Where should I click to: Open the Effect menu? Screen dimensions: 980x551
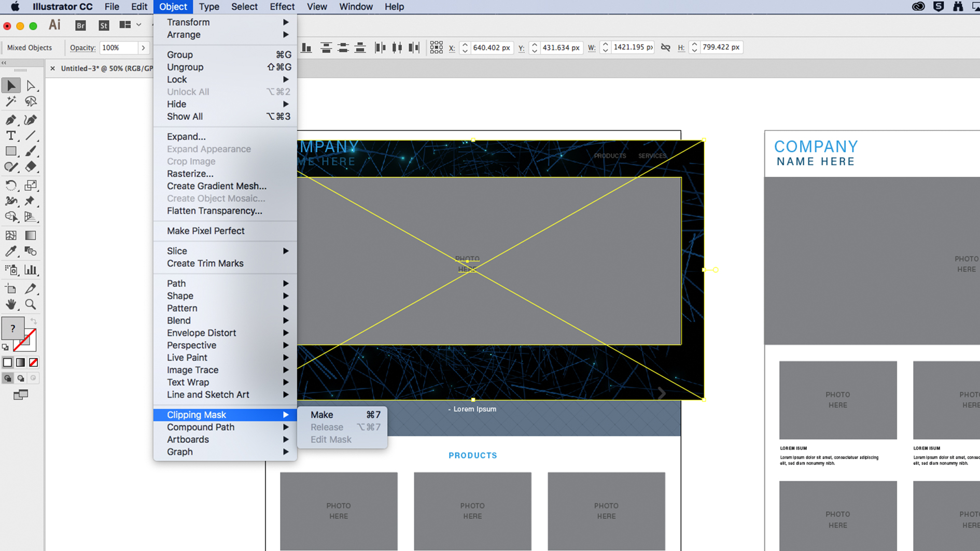282,7
